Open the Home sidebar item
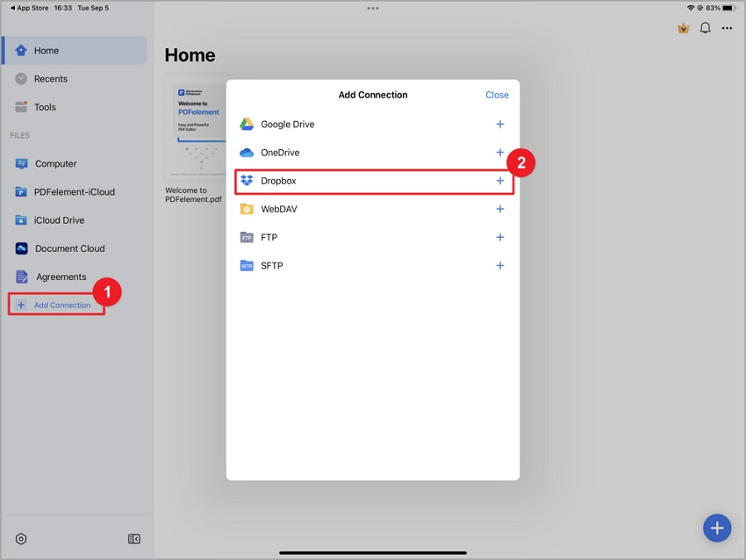The height and width of the screenshot is (560, 746). coord(75,50)
